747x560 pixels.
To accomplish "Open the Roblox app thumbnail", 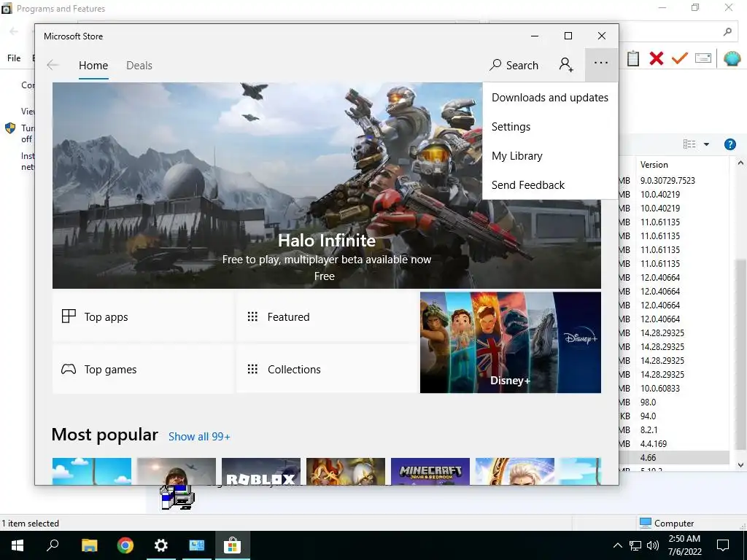I will (261, 472).
